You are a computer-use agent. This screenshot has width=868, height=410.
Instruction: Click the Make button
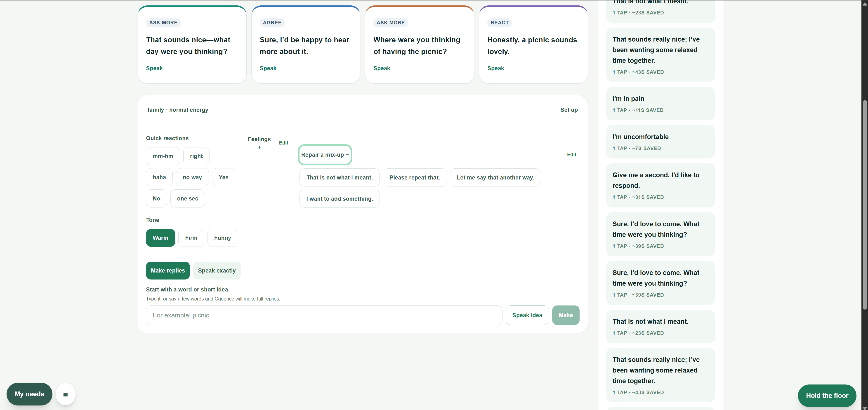565,315
